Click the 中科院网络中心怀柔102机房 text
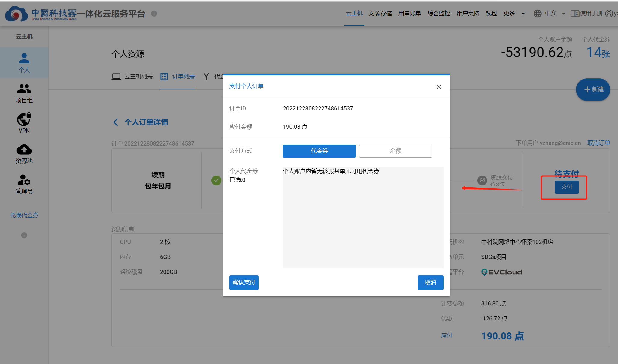618x364 pixels. (517, 242)
